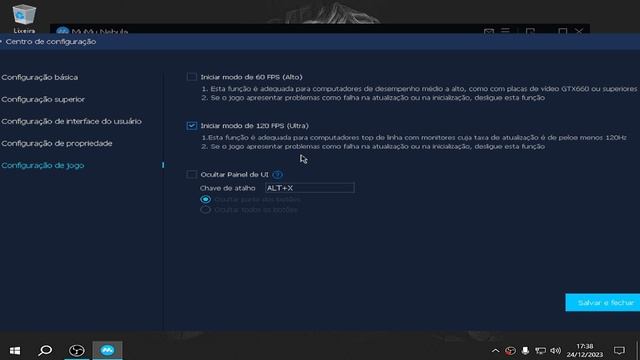
Task: Open the Configuração básica section
Action: point(40,77)
